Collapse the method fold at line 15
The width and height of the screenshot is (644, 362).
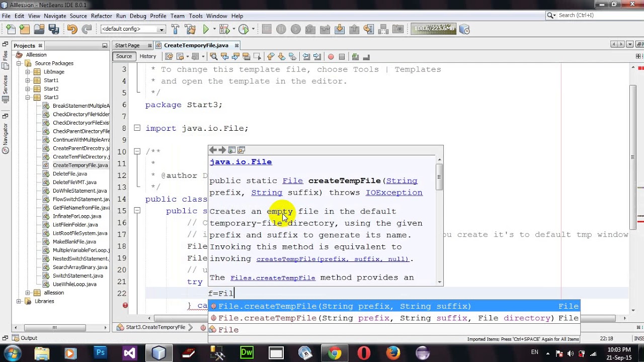click(x=137, y=211)
